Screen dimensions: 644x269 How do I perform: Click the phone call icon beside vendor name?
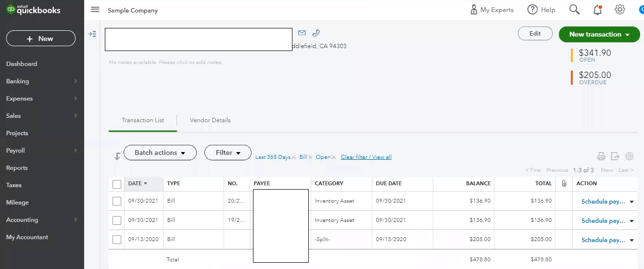316,33
